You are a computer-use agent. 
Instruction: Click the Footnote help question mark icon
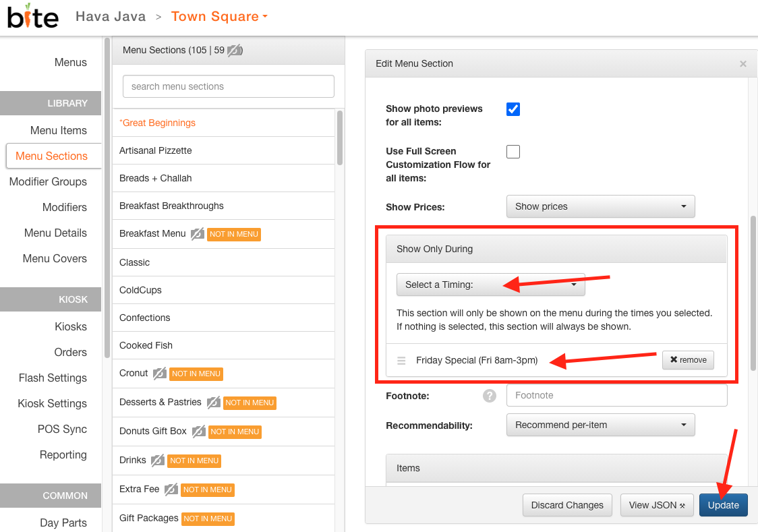pyautogui.click(x=489, y=396)
